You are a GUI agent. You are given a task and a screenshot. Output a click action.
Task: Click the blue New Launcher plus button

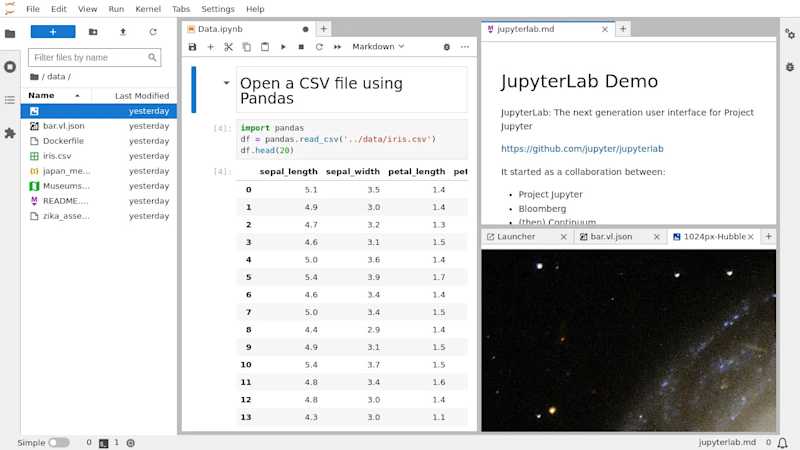(53, 32)
